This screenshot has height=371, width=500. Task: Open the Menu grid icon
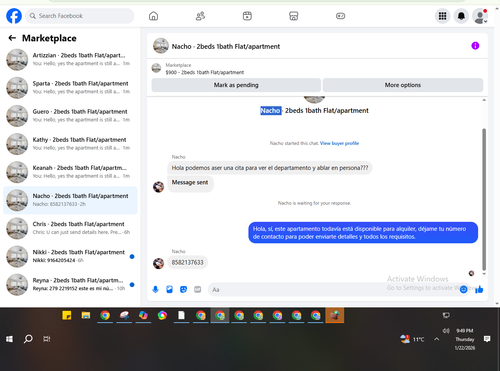[442, 16]
